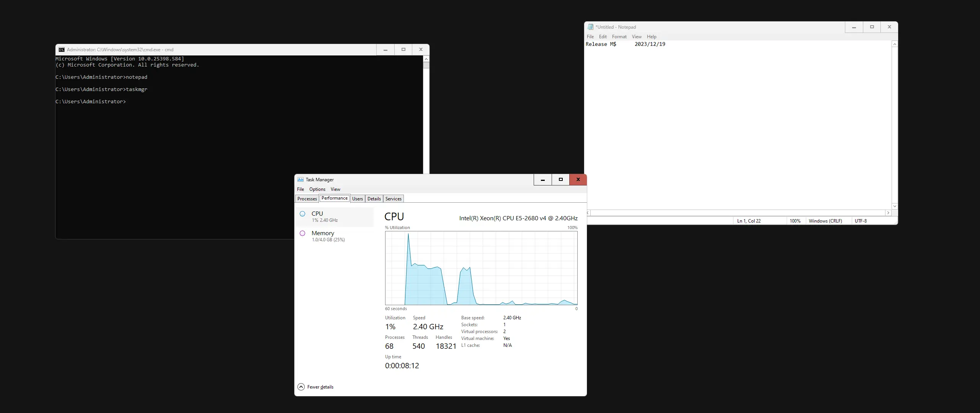The image size is (980, 413).
Task: Click the Task Manager title bar icon
Action: [301, 180]
